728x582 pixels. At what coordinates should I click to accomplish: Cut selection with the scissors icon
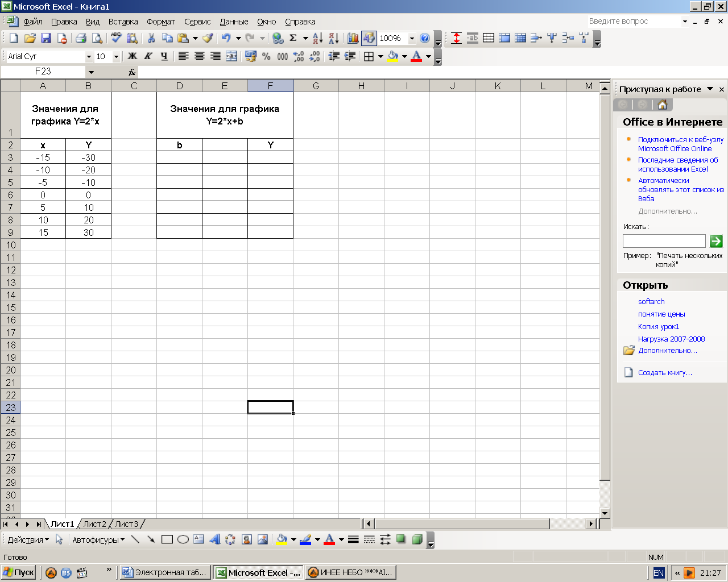click(x=151, y=38)
